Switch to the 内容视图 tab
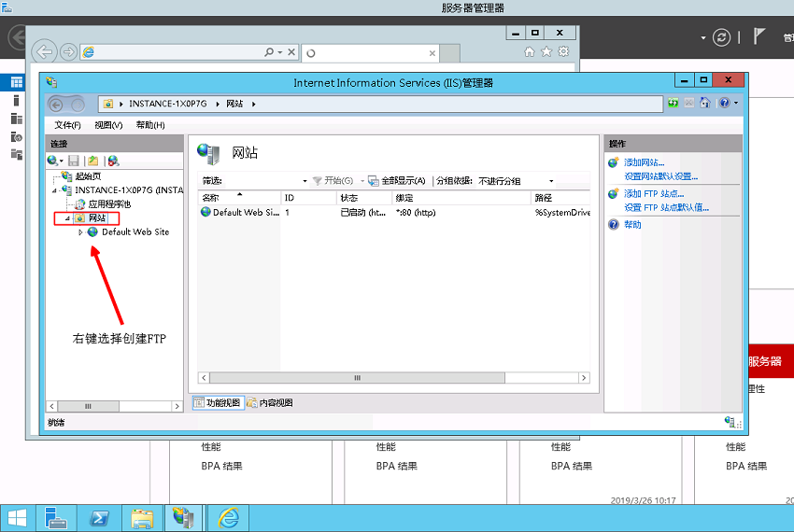The width and height of the screenshot is (794, 532). 270,403
